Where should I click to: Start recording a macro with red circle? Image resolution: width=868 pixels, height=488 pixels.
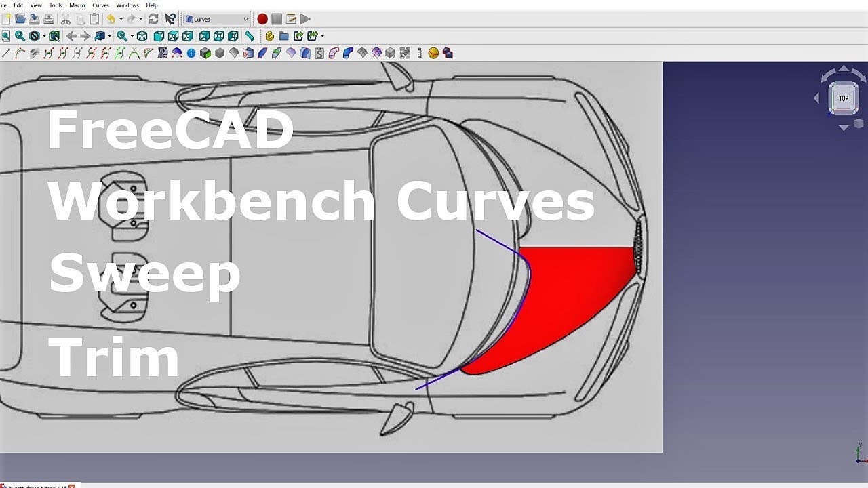pos(262,19)
